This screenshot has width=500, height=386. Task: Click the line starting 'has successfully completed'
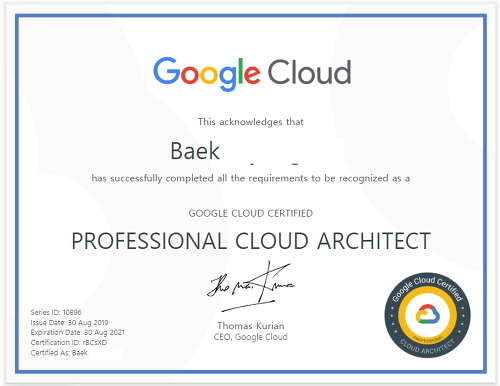[x=251, y=178]
